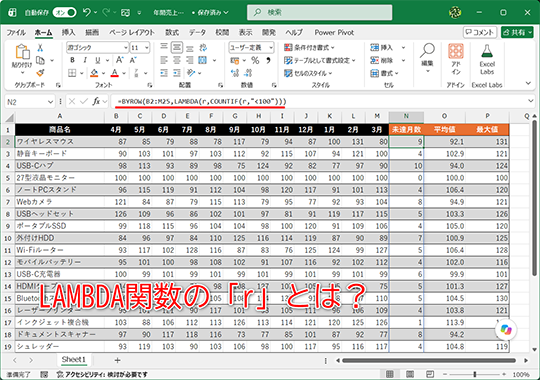Viewport: 540px width, 380px height.
Task: Click the Decrease Font Size icon
Action: coord(133,60)
